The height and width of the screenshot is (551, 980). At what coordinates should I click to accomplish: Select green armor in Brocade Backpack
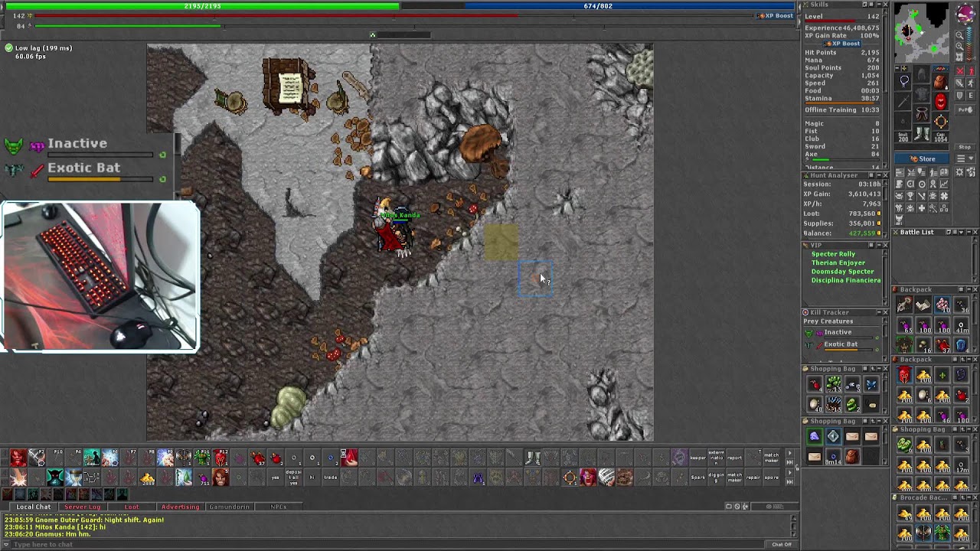[943, 531]
